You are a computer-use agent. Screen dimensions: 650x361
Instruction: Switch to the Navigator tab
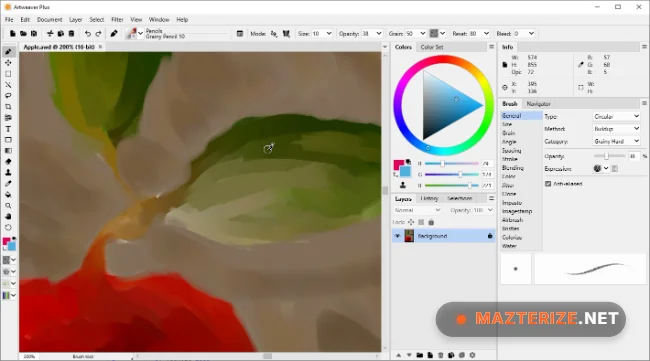[x=538, y=104]
